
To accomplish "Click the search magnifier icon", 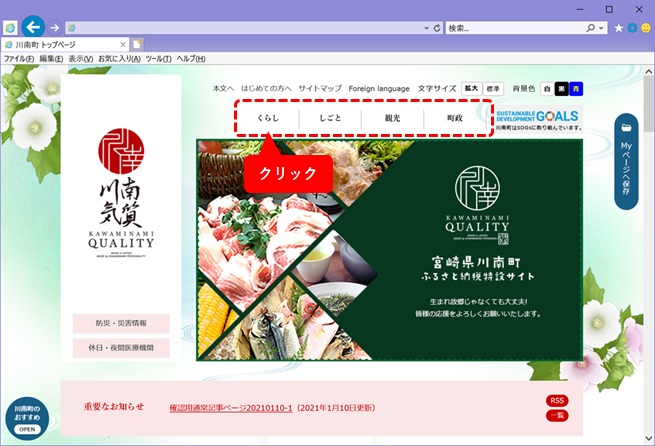I will coord(590,28).
